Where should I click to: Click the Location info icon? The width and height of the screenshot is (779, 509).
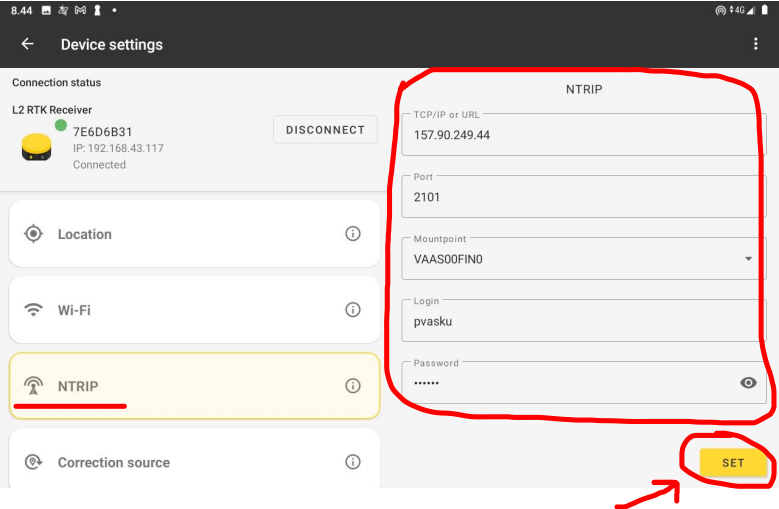353,234
